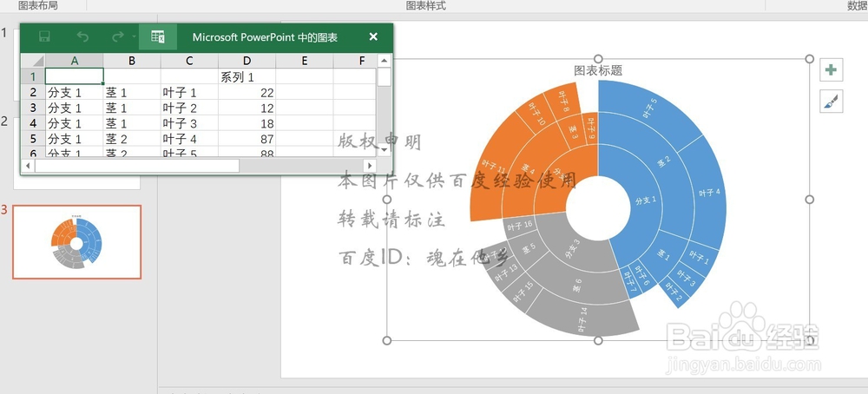868x394 pixels.
Task: Click the spreadsheet vertical scroll down arrow
Action: (385, 149)
